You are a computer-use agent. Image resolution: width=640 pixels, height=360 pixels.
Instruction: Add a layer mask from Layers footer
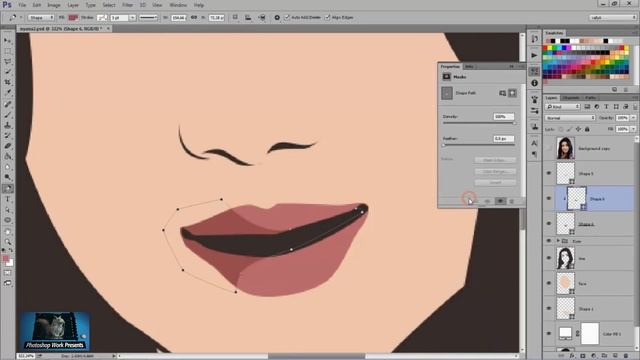click(582, 356)
